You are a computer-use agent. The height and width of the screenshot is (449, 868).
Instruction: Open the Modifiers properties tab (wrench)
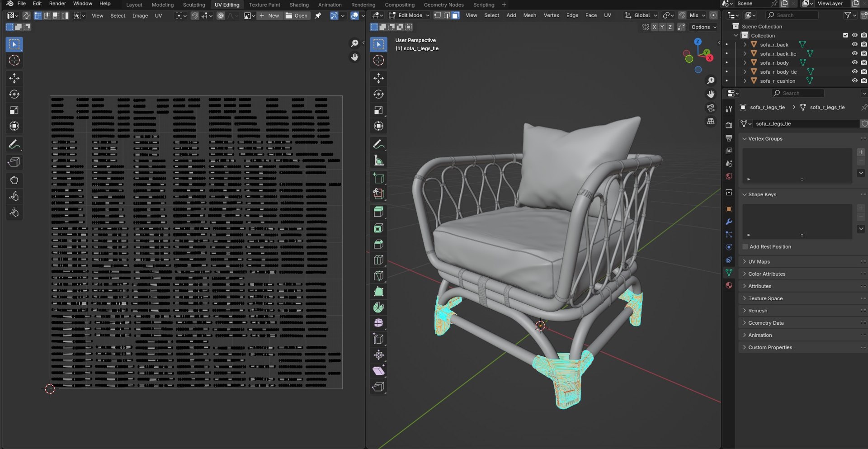[729, 222]
